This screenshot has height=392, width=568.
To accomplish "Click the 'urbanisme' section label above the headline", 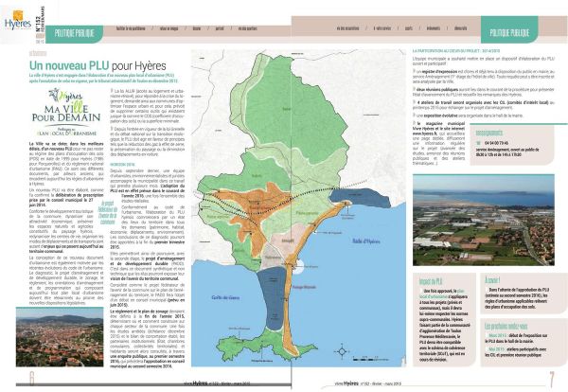I will 38,53.
